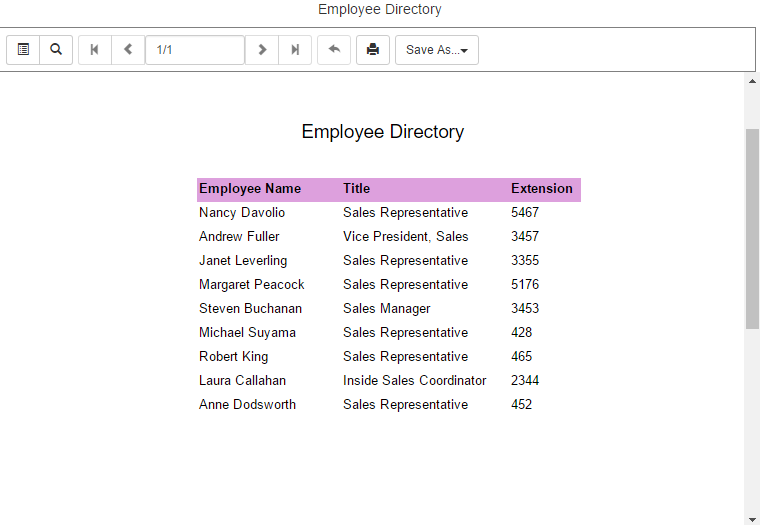
Task: Click extension 5467
Action: point(525,212)
